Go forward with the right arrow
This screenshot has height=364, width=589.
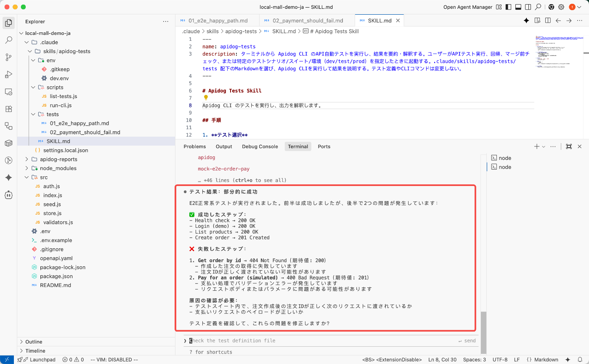pos(569,20)
